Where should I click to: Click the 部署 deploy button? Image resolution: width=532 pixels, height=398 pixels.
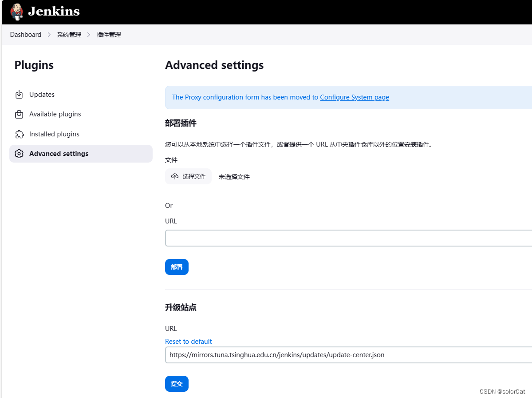coord(177,267)
